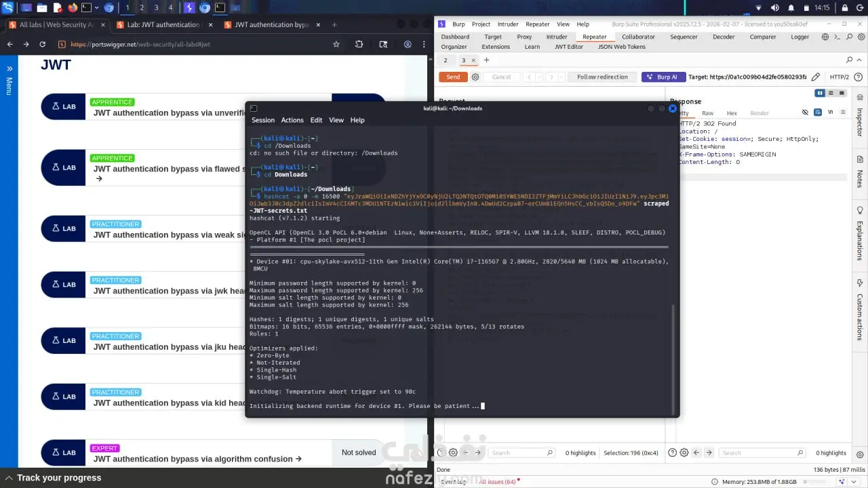
Task: Send the Repeater request
Action: tap(453, 77)
